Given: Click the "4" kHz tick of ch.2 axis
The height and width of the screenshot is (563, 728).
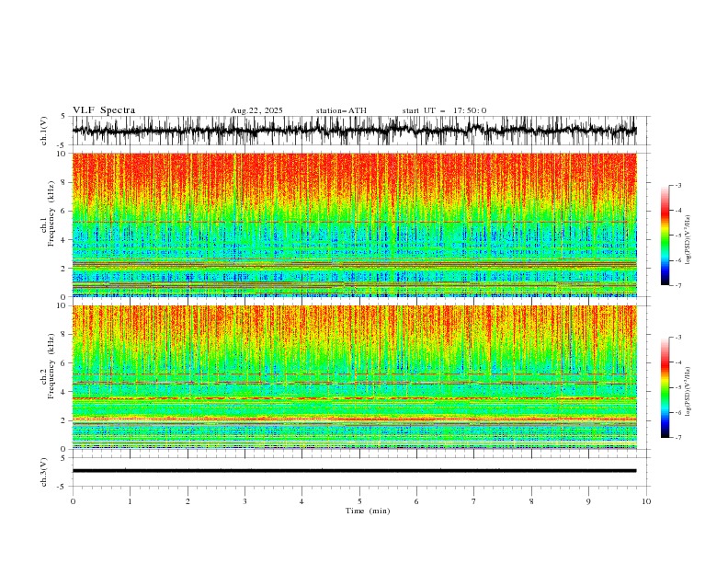Looking at the screenshot, I should [64, 392].
